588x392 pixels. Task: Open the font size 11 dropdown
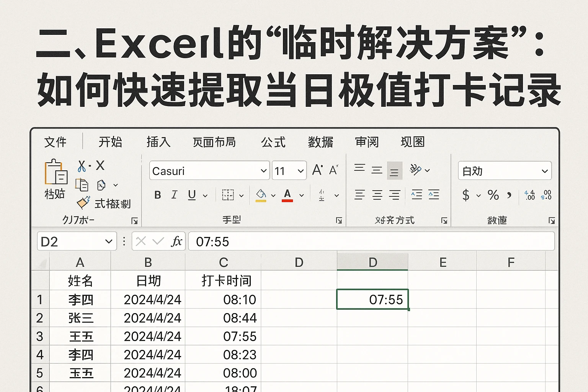[289, 170]
